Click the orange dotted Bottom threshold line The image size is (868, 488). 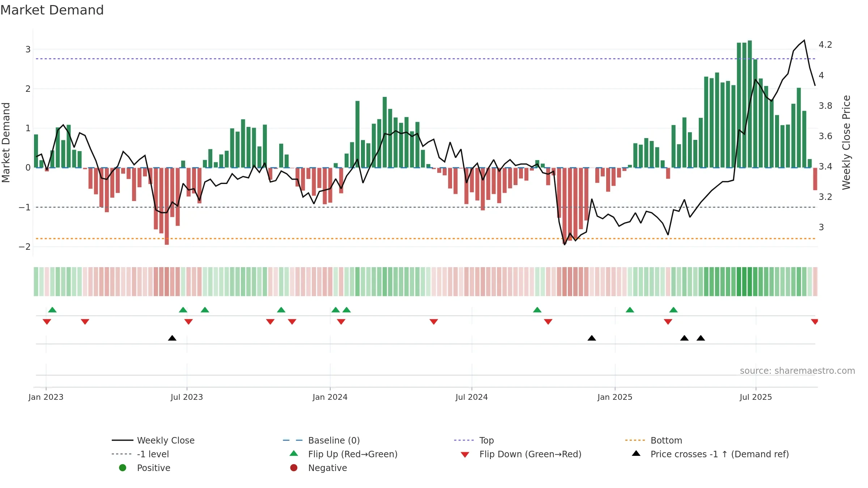point(425,239)
